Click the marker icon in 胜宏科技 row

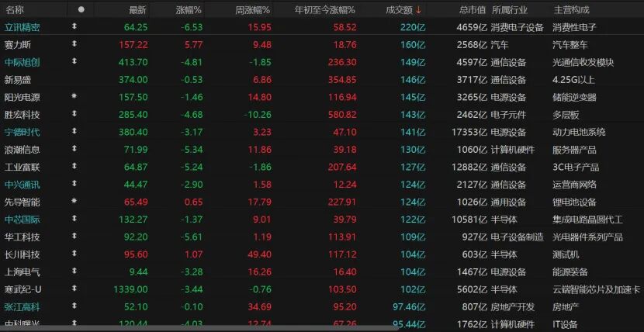[74, 114]
